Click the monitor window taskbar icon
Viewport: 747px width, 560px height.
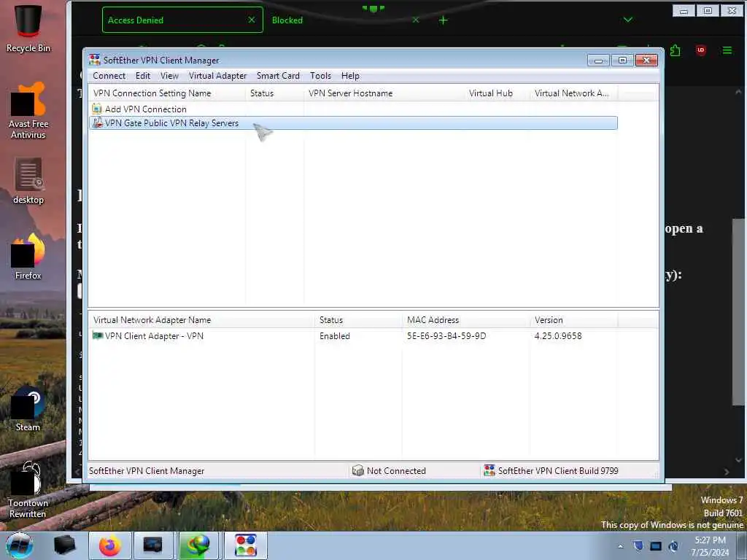pos(153,545)
